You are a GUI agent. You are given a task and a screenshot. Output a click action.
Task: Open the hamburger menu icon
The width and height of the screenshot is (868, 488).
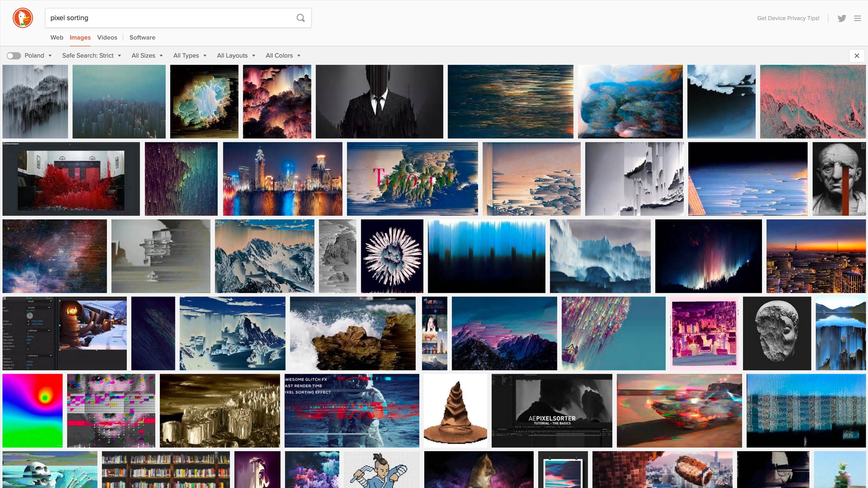point(857,18)
